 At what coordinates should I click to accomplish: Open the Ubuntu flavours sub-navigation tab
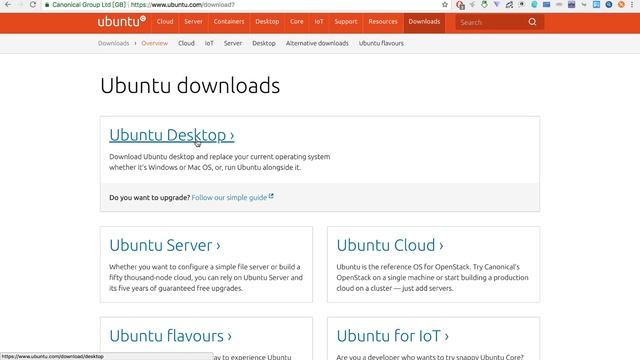(381, 43)
